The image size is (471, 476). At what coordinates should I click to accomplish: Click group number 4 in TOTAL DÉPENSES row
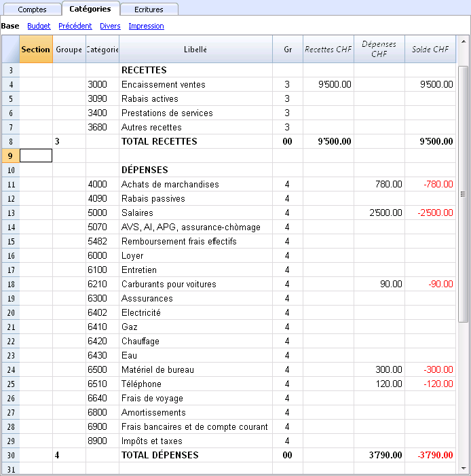57,455
